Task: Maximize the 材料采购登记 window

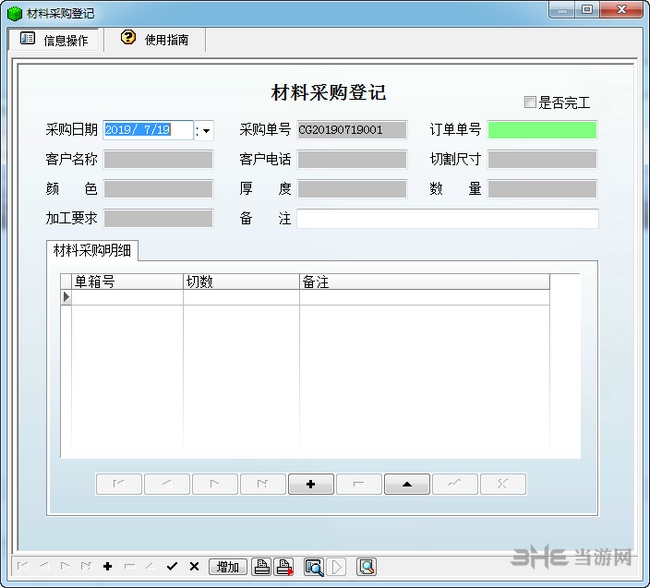Action: [587, 10]
